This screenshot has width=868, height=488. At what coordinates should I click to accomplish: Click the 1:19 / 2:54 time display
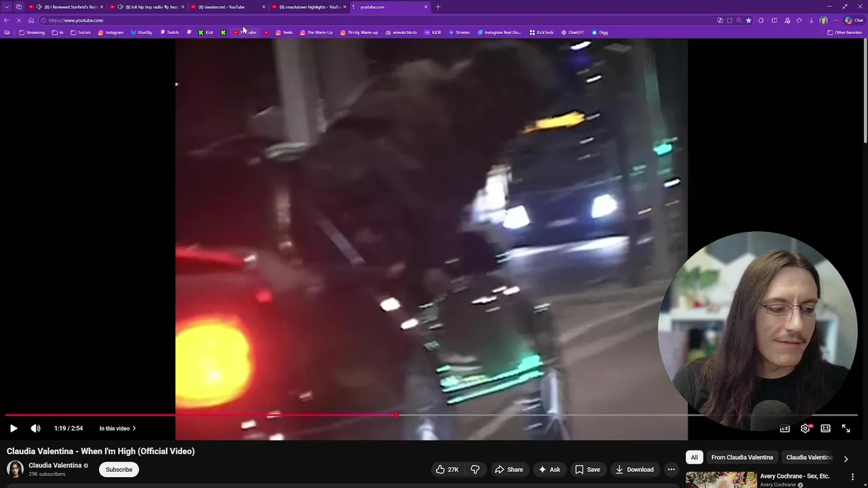click(68, 428)
